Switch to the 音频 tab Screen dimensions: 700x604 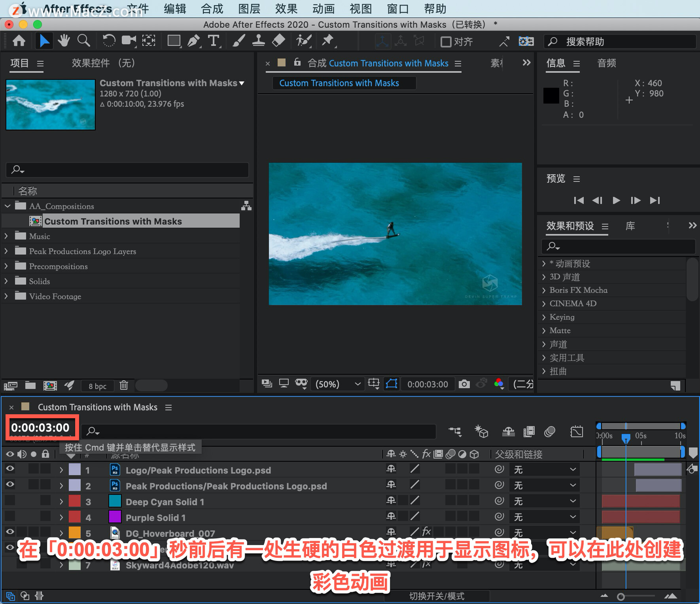click(x=607, y=63)
